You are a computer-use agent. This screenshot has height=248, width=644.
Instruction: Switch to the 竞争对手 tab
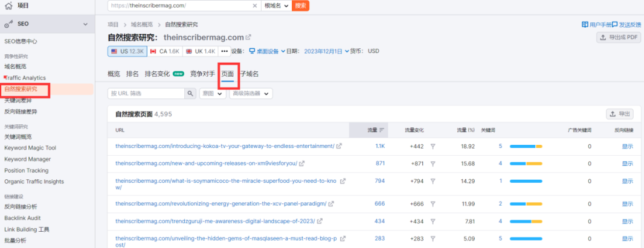pyautogui.click(x=202, y=74)
